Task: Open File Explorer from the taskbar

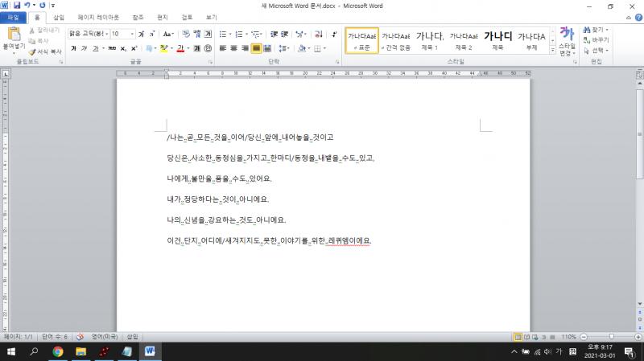Action: click(81, 351)
